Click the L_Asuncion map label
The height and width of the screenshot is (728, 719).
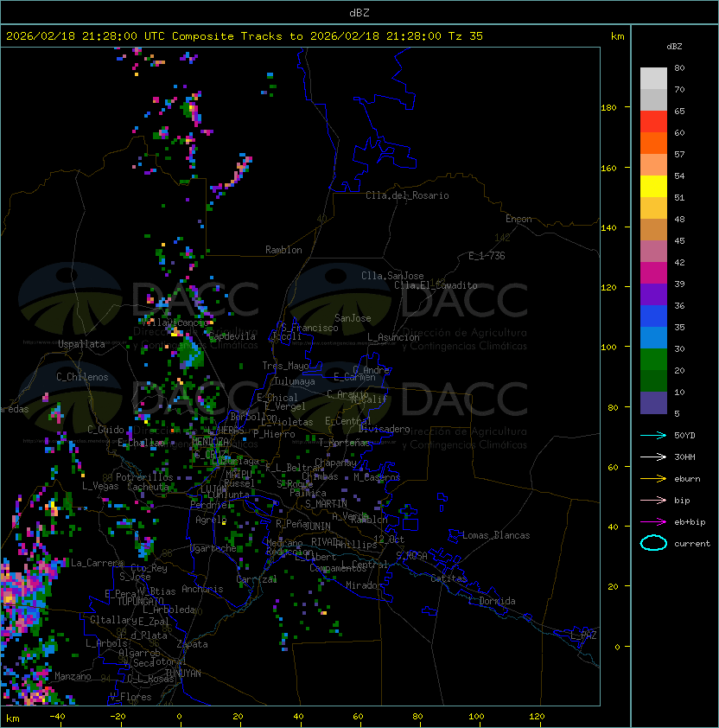point(393,337)
